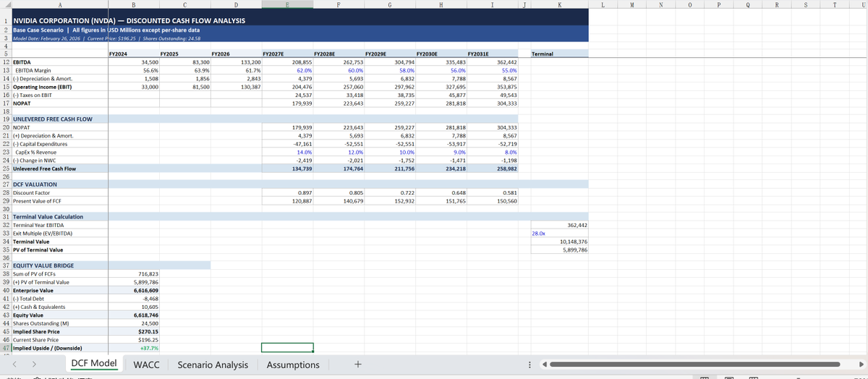Open the Scenario Analysis sheet tab
This screenshot has height=379, width=868.
click(x=212, y=365)
